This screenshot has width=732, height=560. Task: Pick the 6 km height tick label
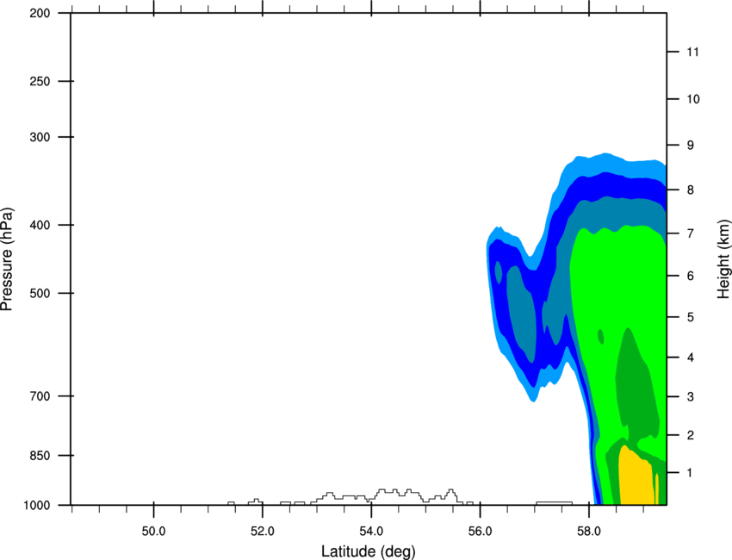[x=691, y=276]
